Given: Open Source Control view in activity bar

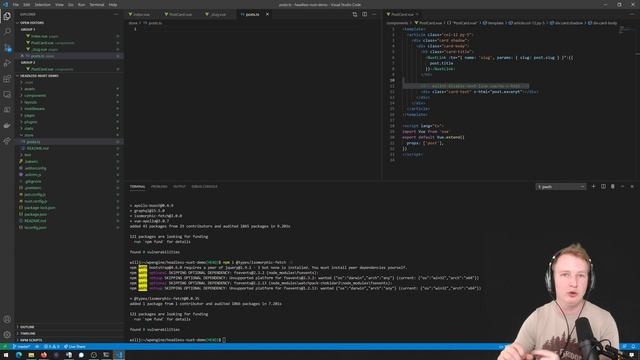Looking at the screenshot, I should 7,48.
